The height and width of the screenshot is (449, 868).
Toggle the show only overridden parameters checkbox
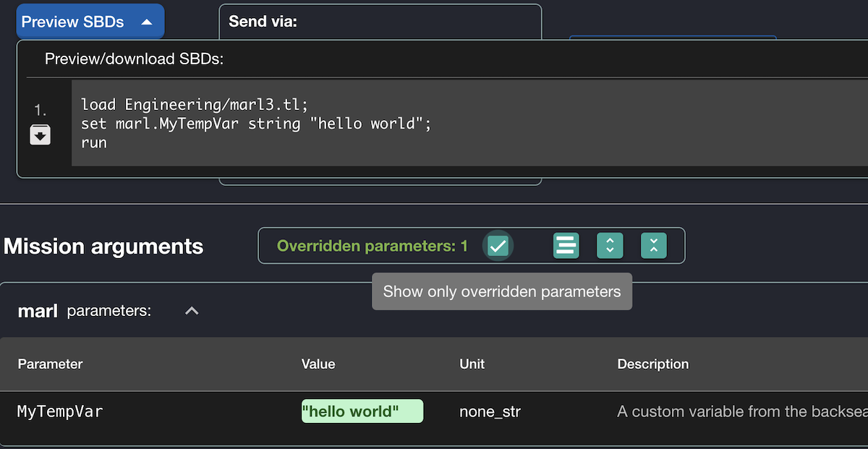pos(498,246)
